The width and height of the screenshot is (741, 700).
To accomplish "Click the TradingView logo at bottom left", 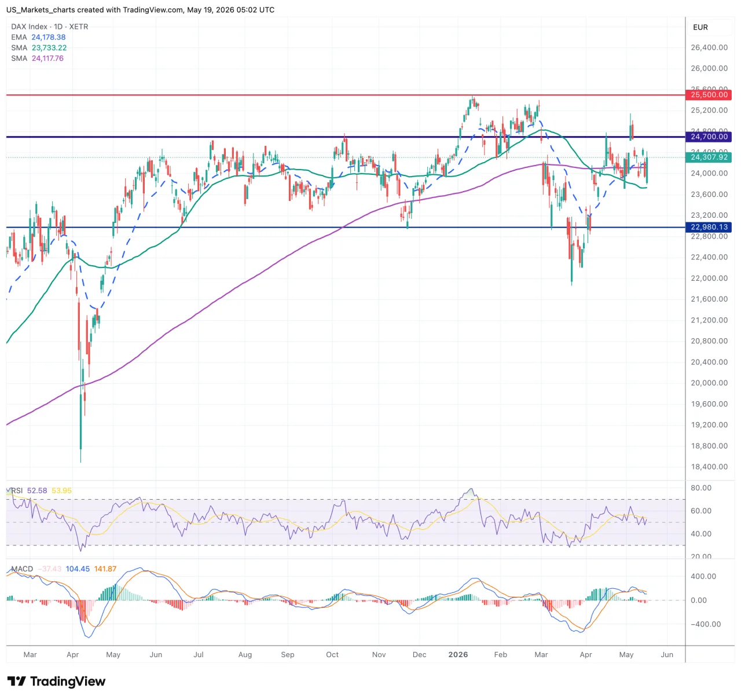I will (56, 681).
